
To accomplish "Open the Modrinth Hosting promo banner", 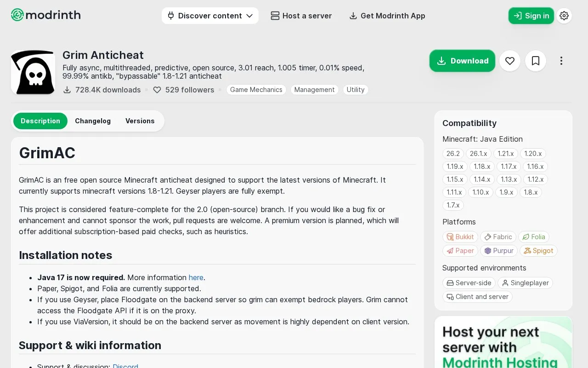I will tap(503, 342).
